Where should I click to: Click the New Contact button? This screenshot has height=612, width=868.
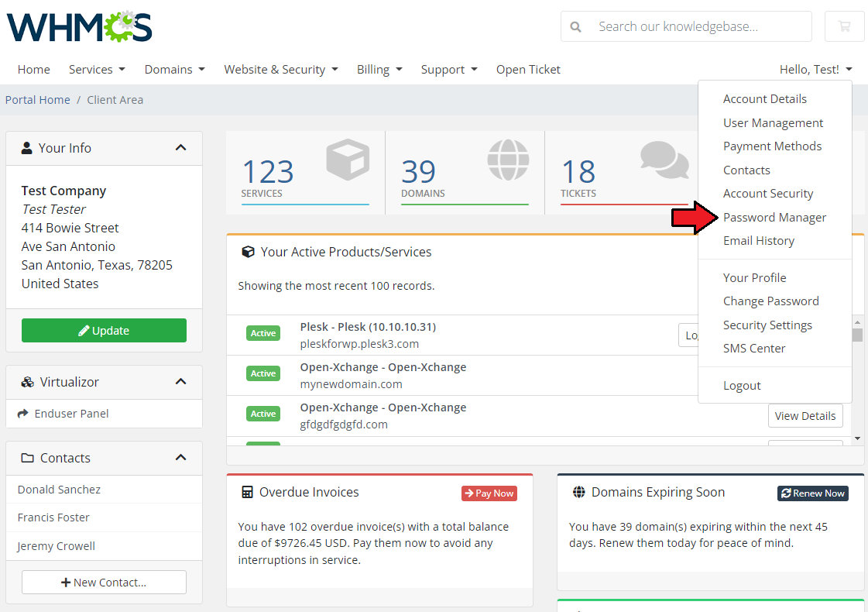click(x=104, y=582)
